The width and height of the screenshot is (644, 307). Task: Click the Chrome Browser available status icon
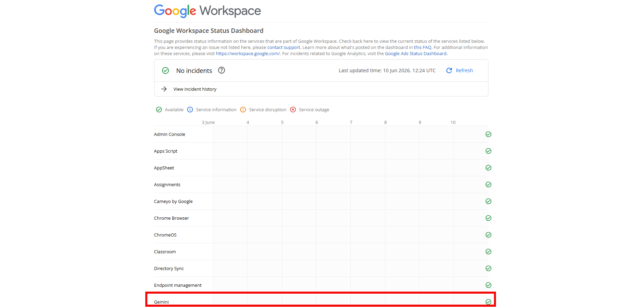tap(488, 218)
